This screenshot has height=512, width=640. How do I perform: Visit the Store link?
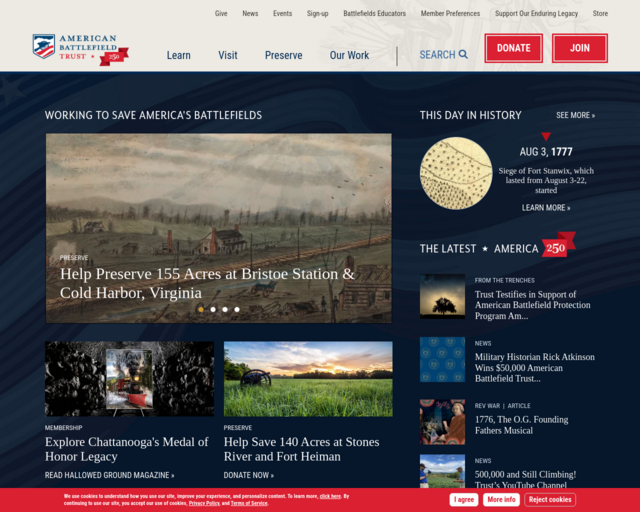(x=600, y=13)
